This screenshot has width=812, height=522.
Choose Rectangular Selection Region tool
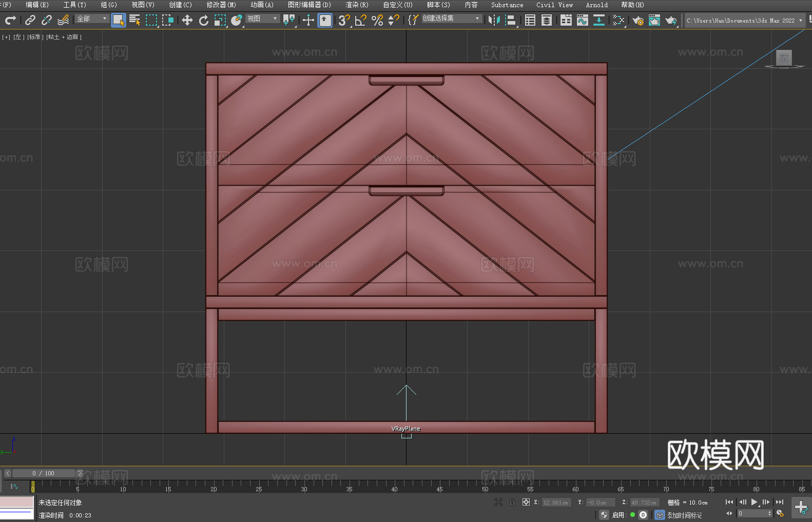pos(151,20)
